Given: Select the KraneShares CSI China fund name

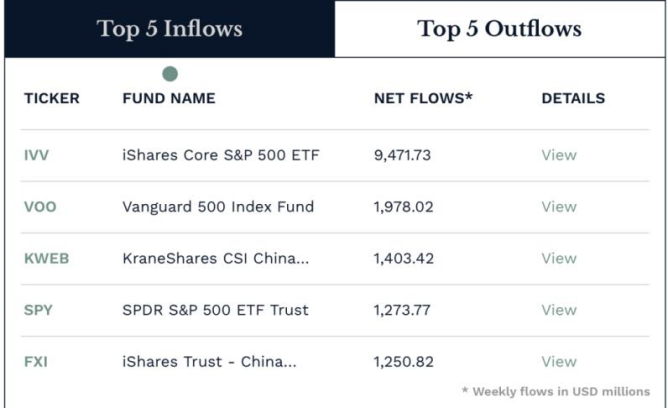Looking at the screenshot, I should pyautogui.click(x=216, y=258).
